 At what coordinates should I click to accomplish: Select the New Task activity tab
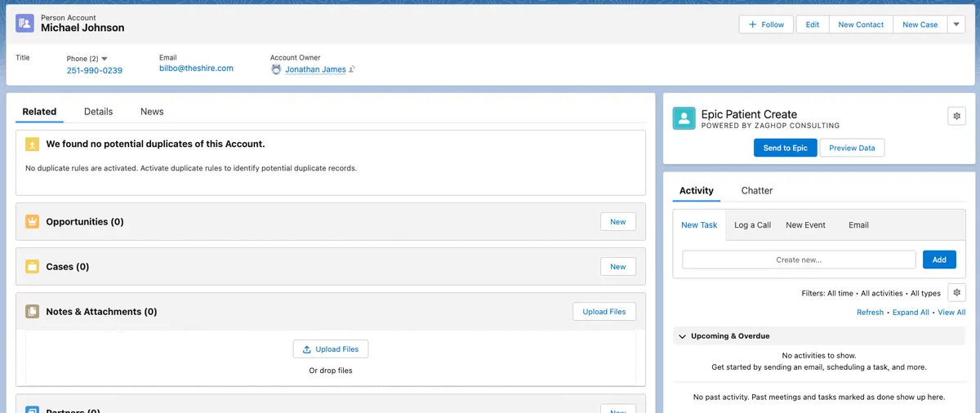click(699, 225)
